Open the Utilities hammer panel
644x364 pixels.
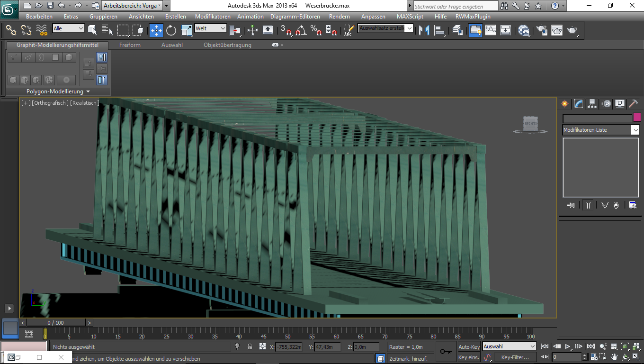[x=633, y=104]
